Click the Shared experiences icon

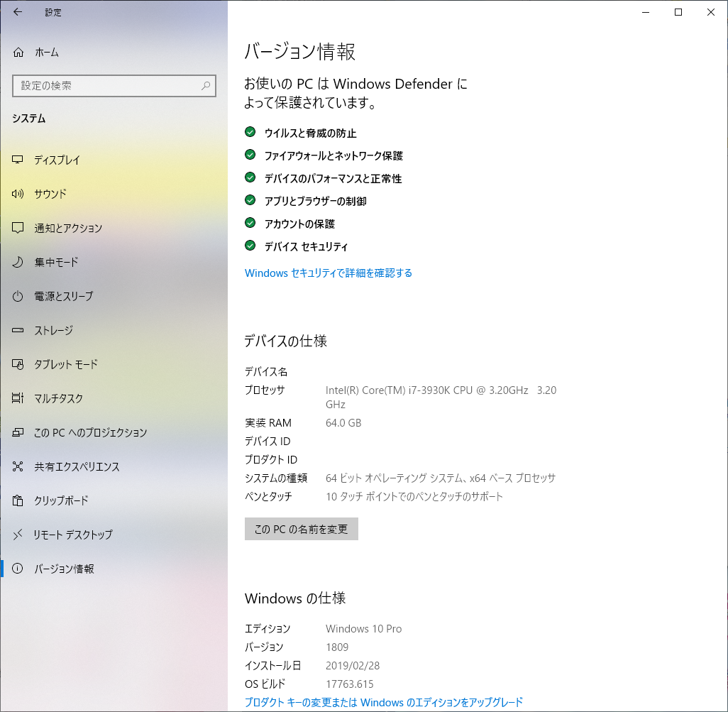tap(18, 466)
